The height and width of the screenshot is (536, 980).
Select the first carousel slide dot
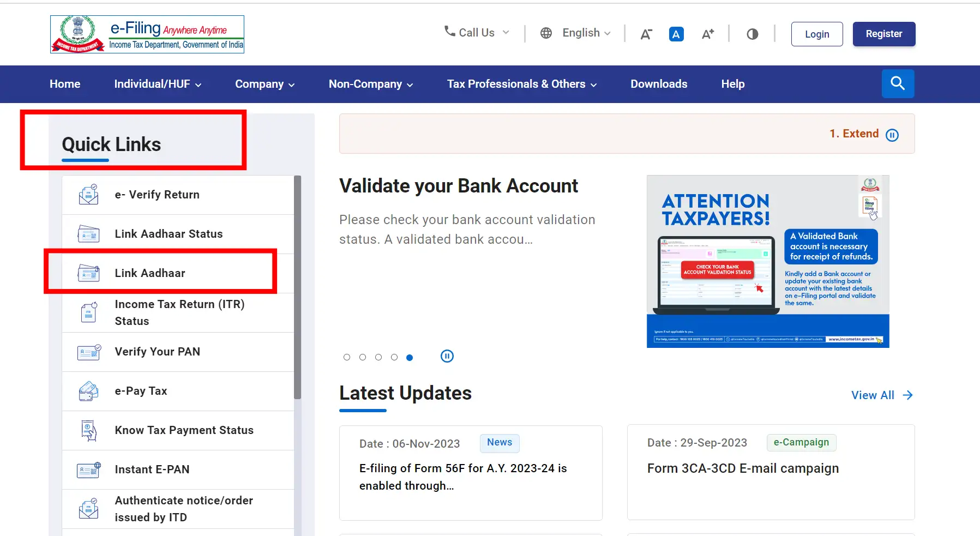[x=347, y=357]
